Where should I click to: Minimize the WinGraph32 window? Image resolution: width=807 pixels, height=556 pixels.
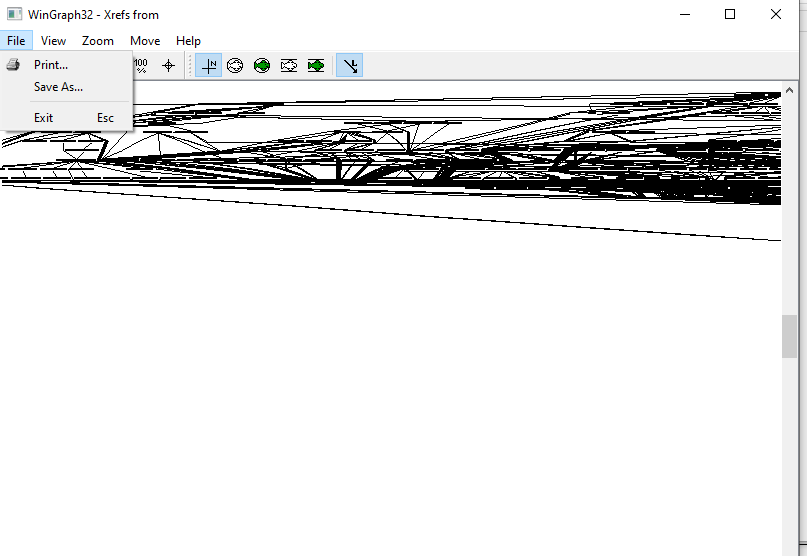(685, 14)
